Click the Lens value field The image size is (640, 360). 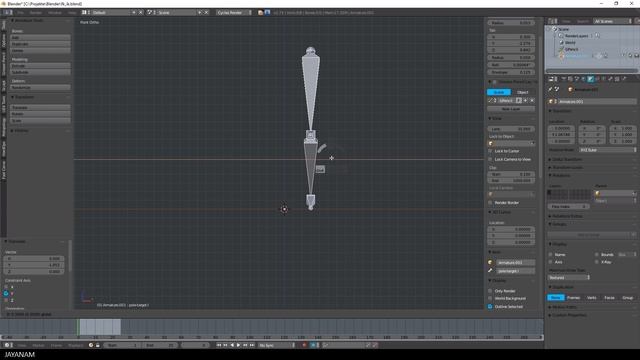tap(511, 129)
